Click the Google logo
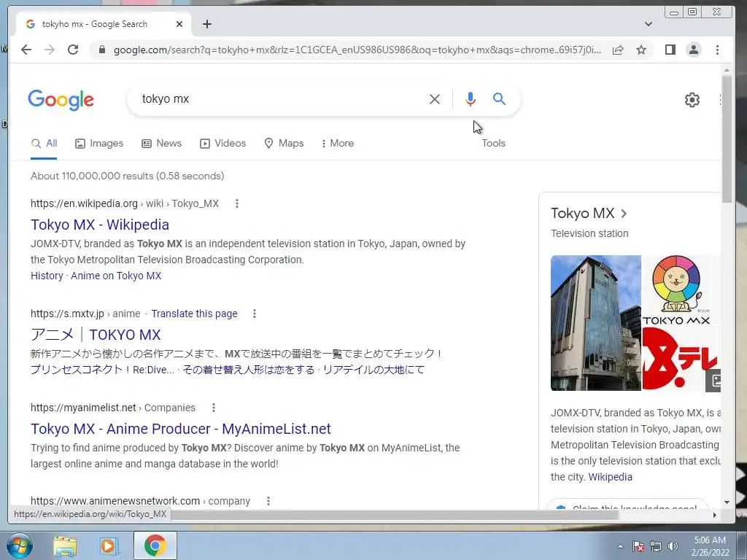 click(x=61, y=99)
